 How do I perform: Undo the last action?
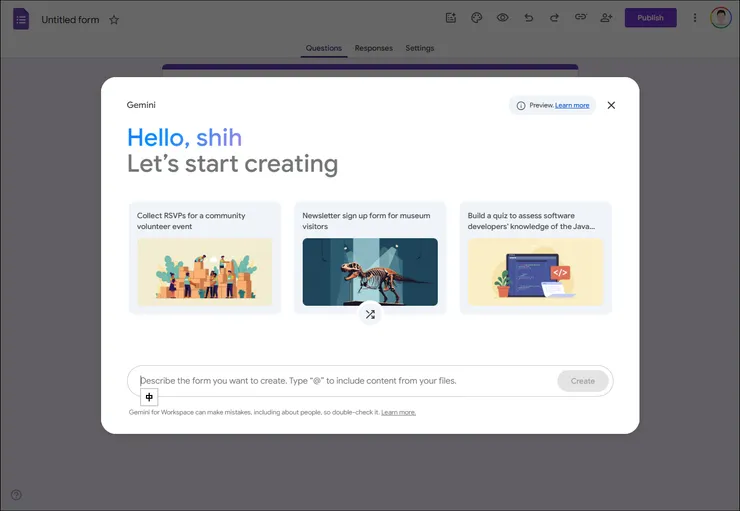[x=529, y=18]
